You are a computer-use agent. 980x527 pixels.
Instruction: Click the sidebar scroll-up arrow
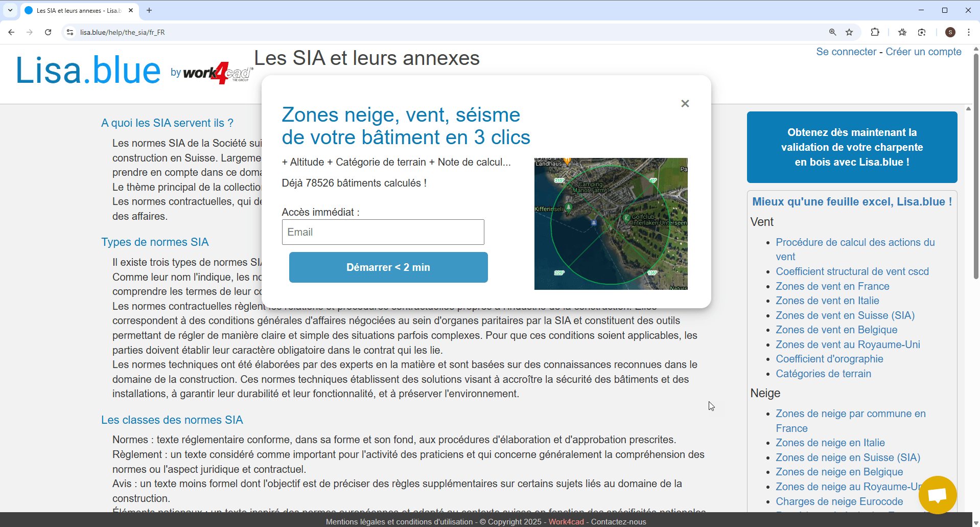pyautogui.click(x=968, y=108)
